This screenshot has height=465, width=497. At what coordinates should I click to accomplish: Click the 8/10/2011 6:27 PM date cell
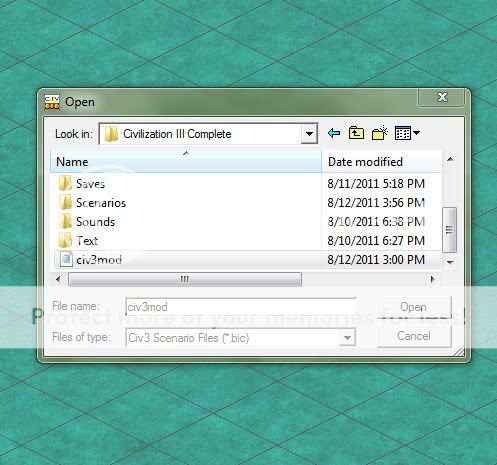376,241
